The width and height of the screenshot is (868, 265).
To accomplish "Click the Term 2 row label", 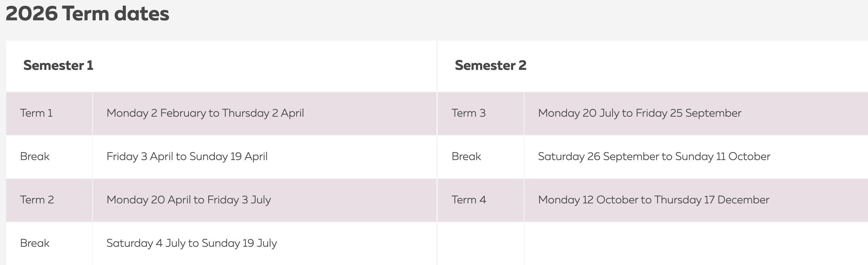I will pyautogui.click(x=37, y=200).
